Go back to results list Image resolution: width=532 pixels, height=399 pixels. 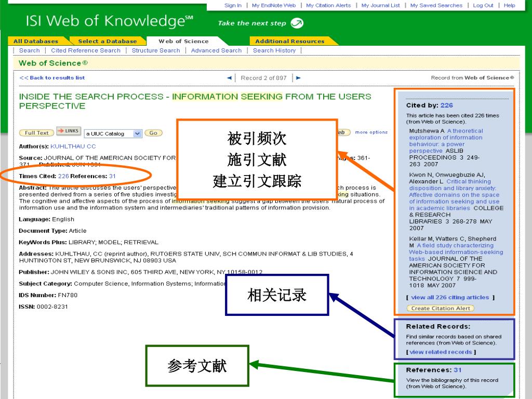pos(52,78)
